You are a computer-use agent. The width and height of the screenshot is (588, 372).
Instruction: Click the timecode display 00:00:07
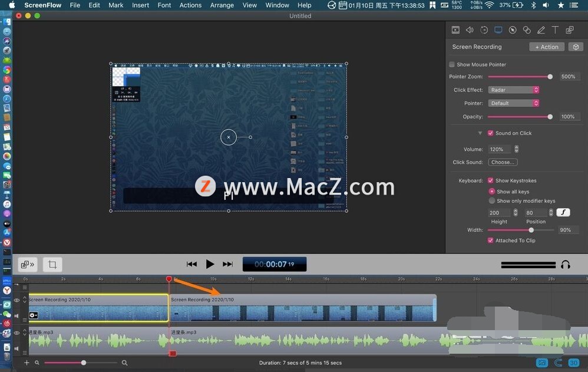[x=275, y=264]
